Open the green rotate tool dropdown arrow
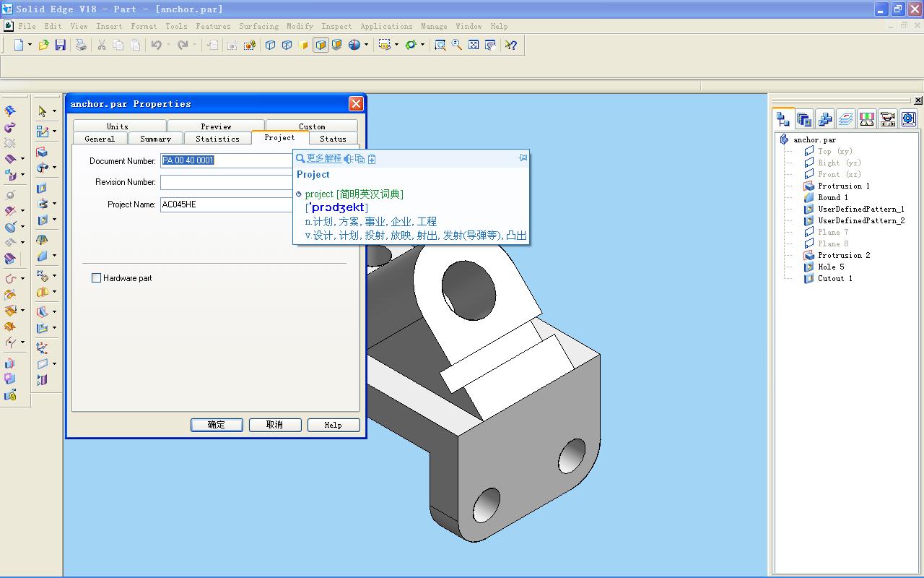Screen dimensions: 924x578 (x=422, y=45)
